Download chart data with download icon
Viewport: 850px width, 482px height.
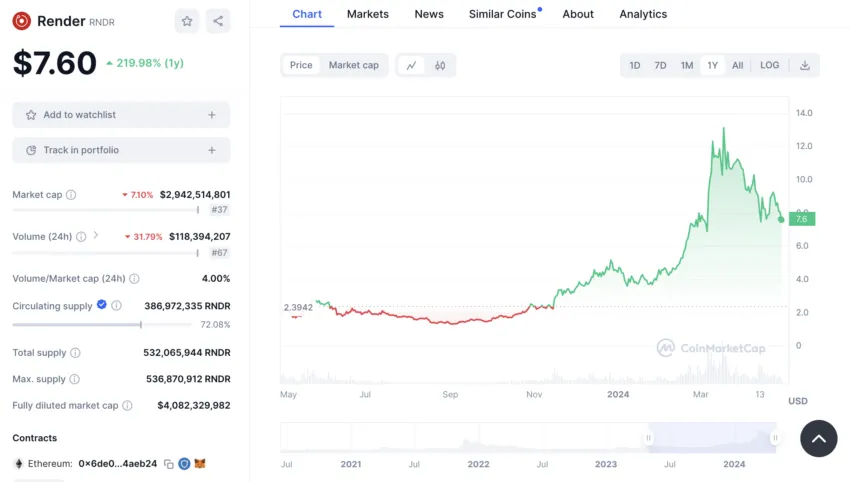805,66
